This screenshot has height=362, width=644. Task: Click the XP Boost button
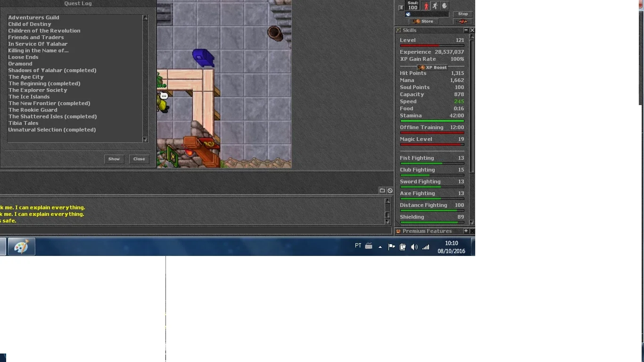click(x=432, y=67)
